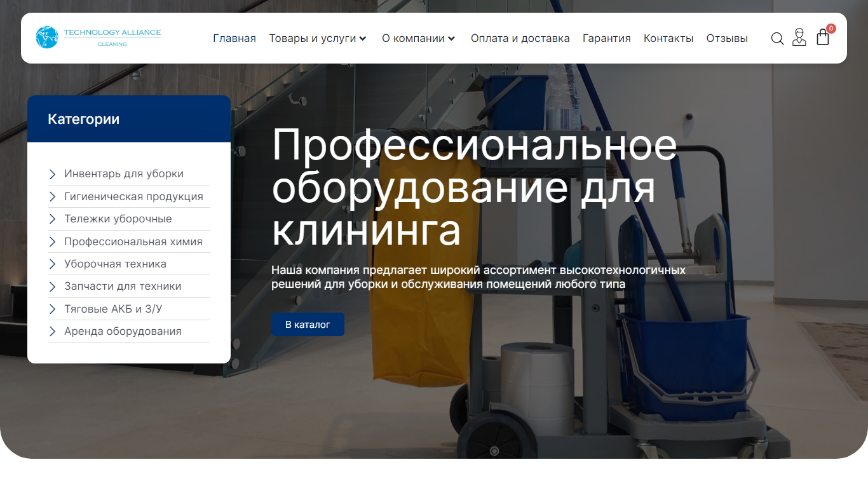868x488 pixels.
Task: Open the user account icon
Action: tap(799, 37)
